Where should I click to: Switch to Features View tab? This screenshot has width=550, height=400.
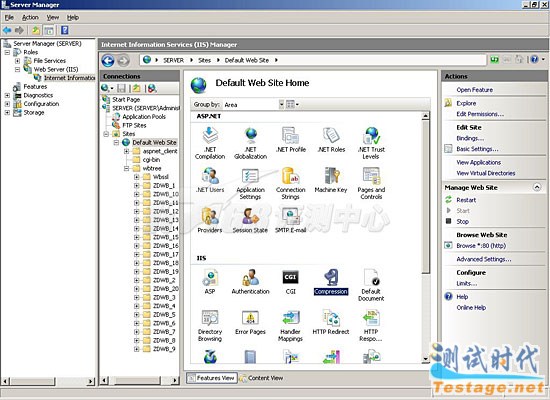[x=212, y=378]
